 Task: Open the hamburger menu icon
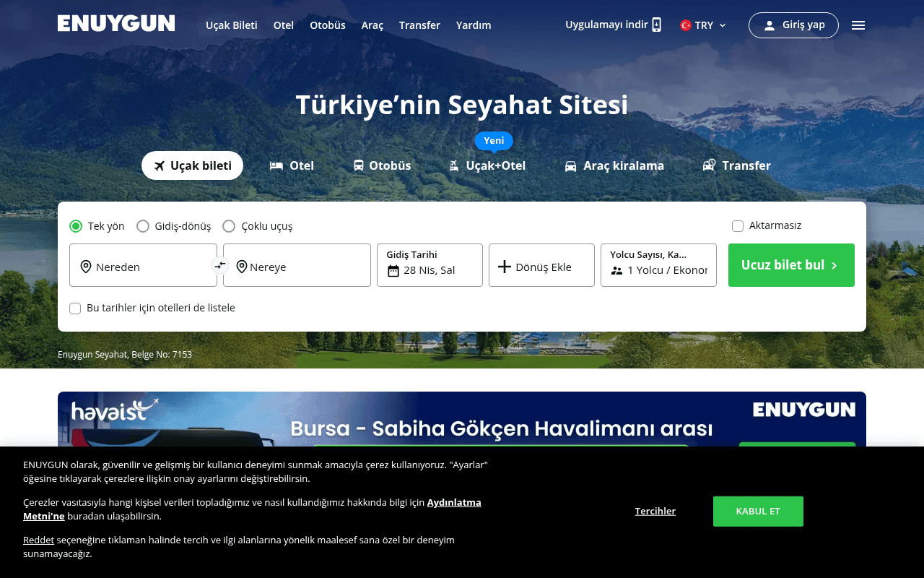tap(858, 25)
